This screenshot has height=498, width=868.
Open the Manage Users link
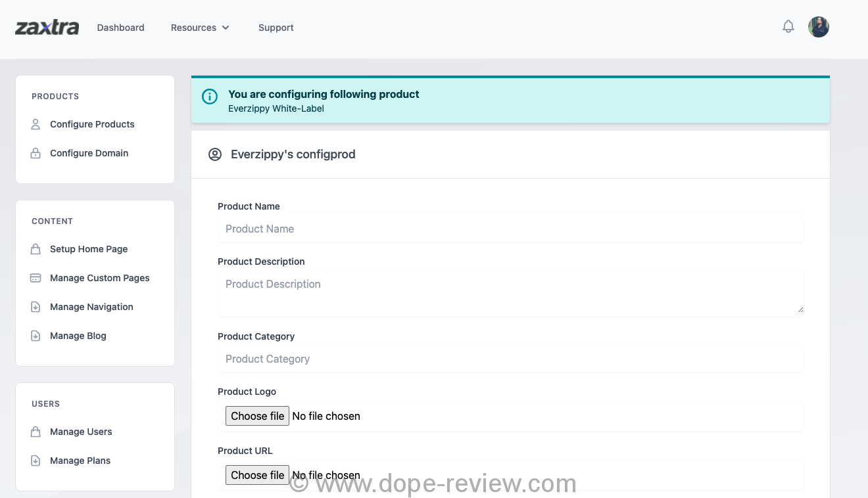click(81, 432)
